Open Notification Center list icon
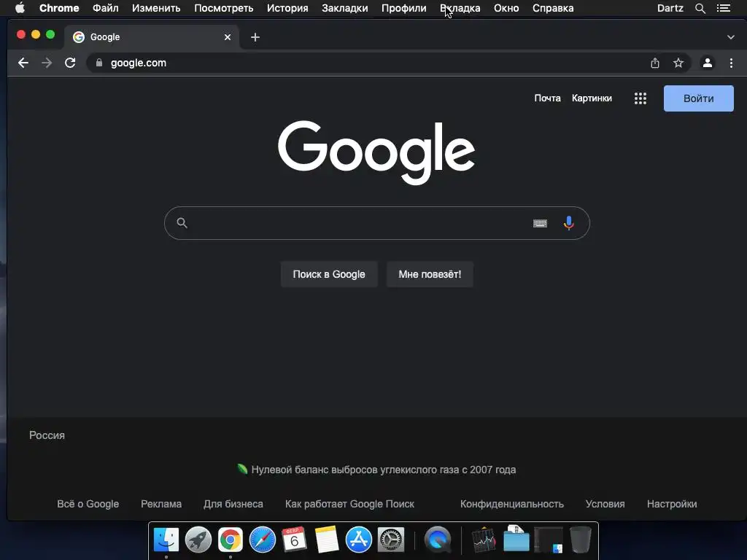The height and width of the screenshot is (560, 747). 724,8
